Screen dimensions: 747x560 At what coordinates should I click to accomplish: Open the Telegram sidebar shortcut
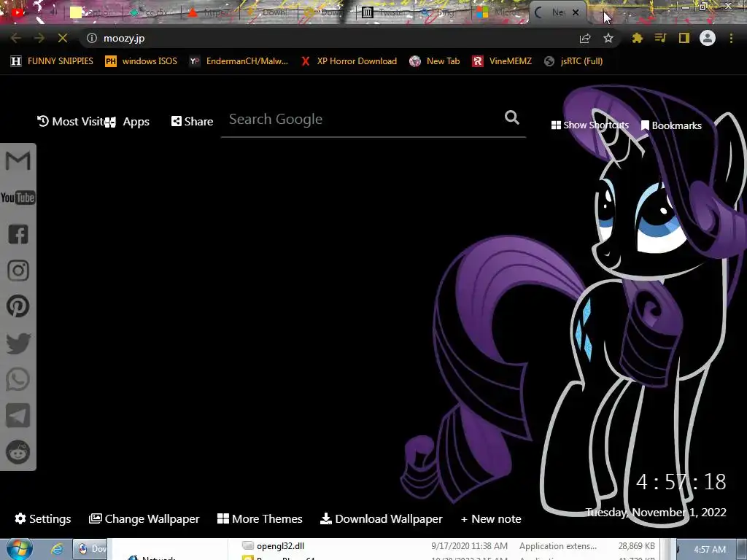(x=18, y=416)
